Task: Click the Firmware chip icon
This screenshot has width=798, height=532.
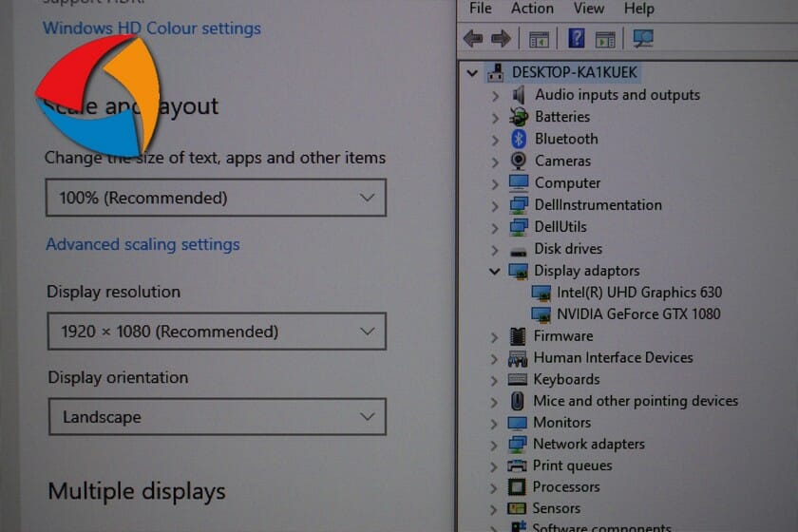Action: [518, 336]
